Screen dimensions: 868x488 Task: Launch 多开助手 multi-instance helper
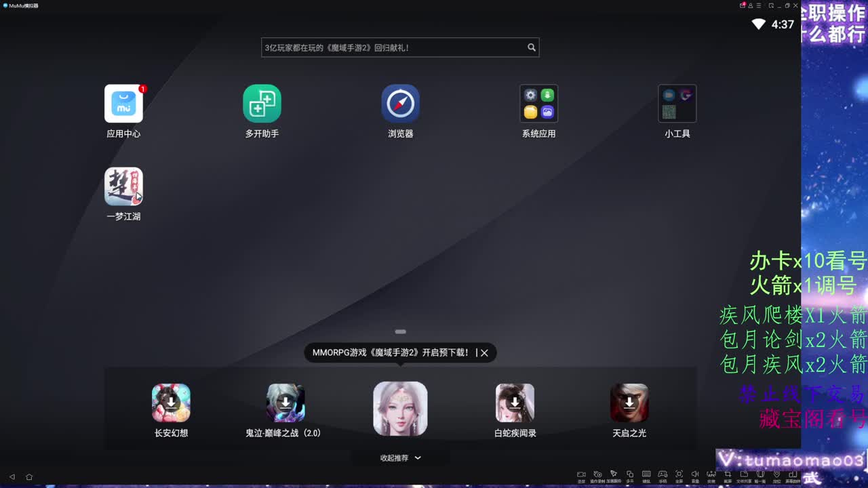coord(262,104)
